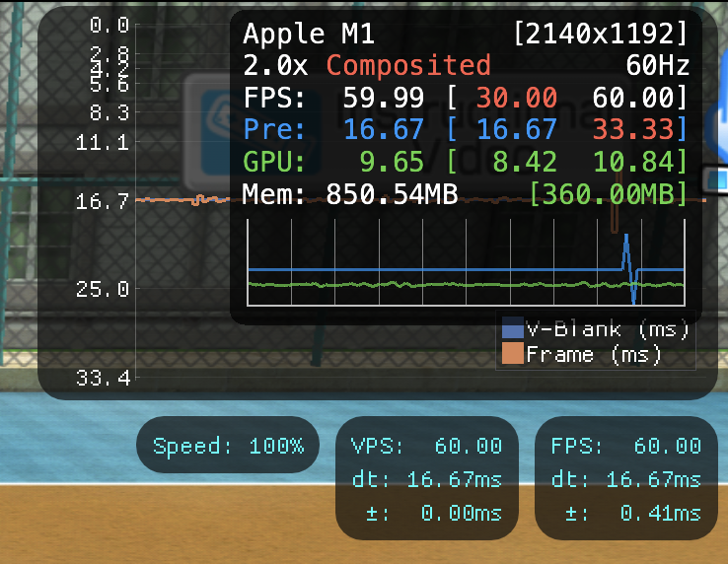Click the 60Hz refresh rate text
728x564 pixels.
pos(657,65)
